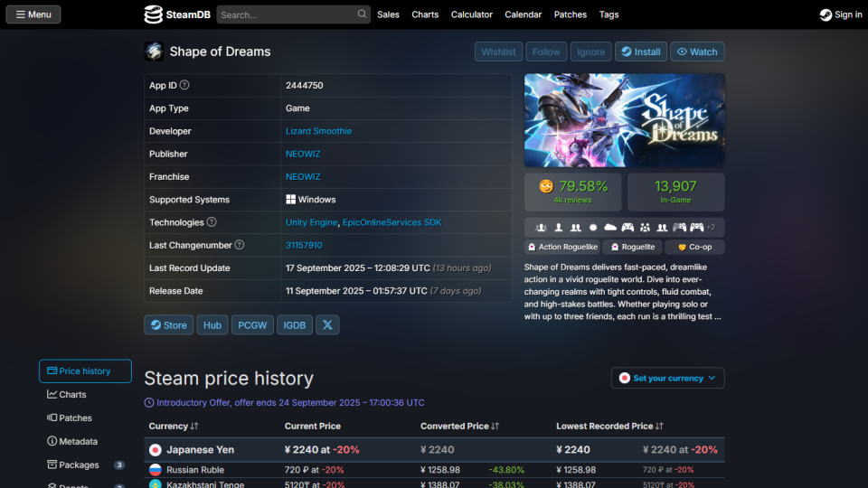Open the Calculator page

472,14
